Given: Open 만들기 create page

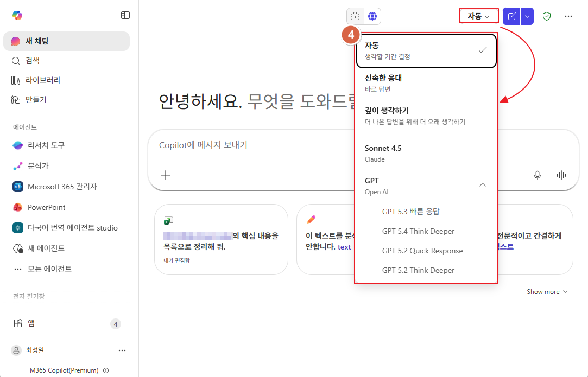Looking at the screenshot, I should tap(66, 100).
